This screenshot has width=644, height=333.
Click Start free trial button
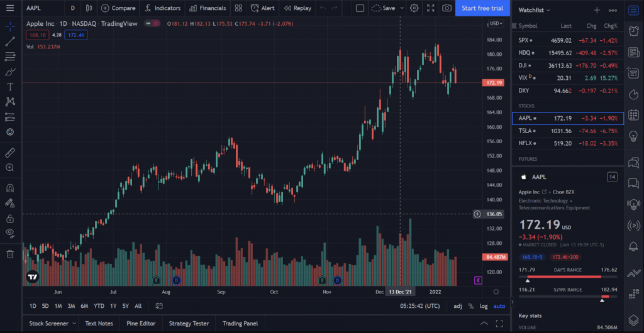(x=482, y=8)
